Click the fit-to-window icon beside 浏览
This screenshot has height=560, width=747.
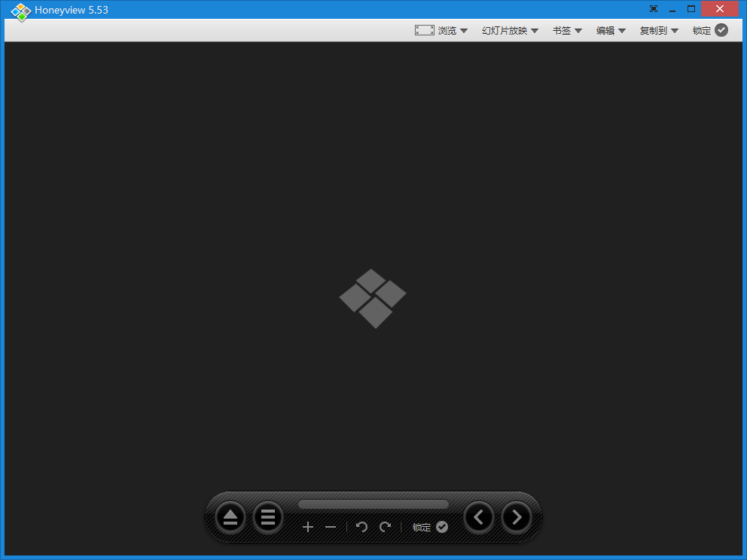pos(424,30)
